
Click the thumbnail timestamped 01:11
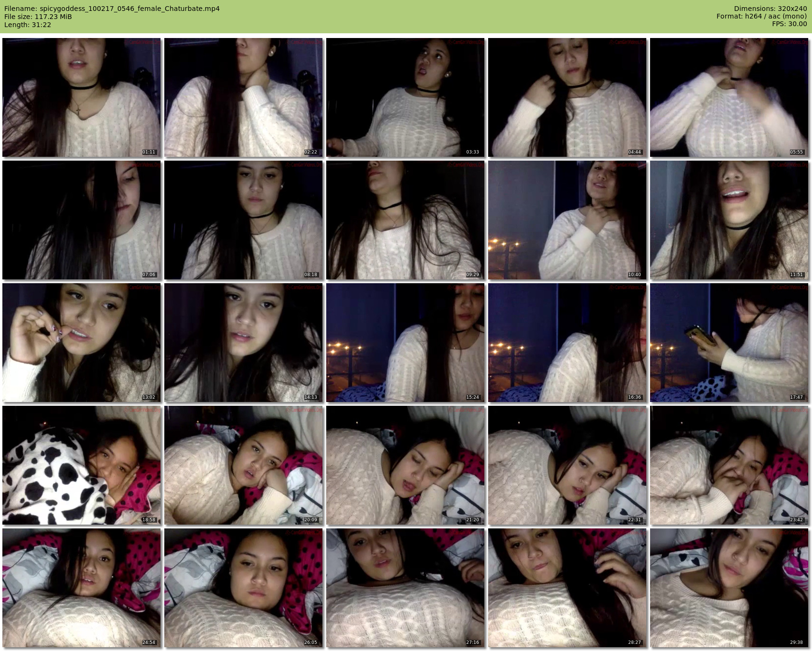tap(81, 97)
